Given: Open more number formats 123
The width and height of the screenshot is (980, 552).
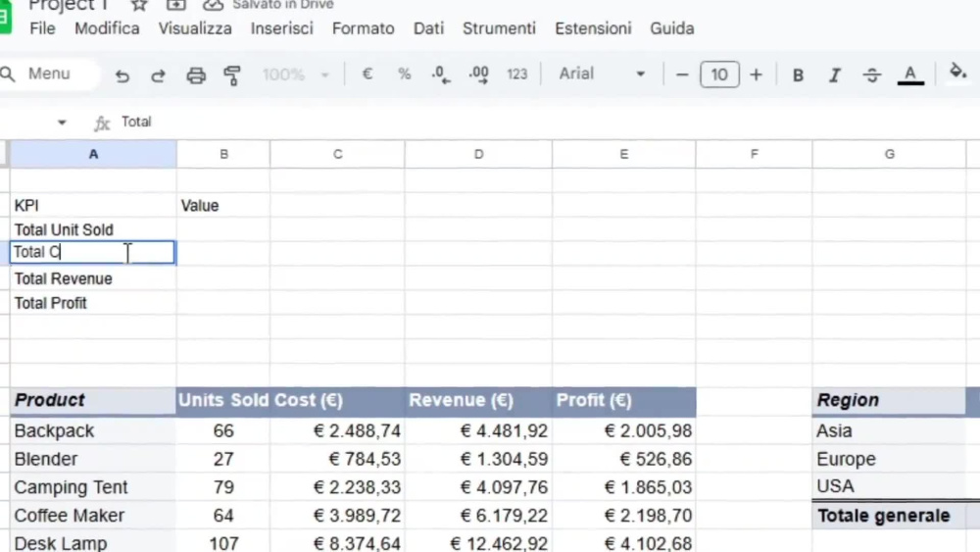Looking at the screenshot, I should pos(516,75).
